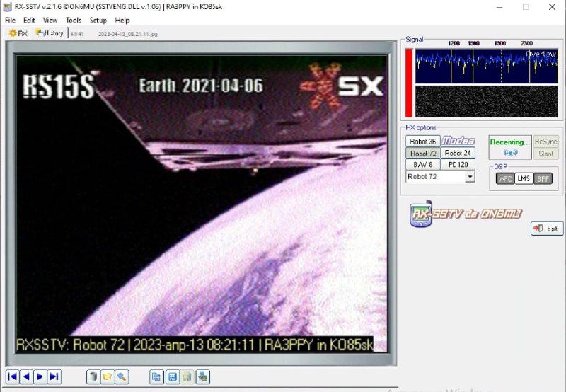Go to the next received image
566x392 pixels.
coord(40,376)
